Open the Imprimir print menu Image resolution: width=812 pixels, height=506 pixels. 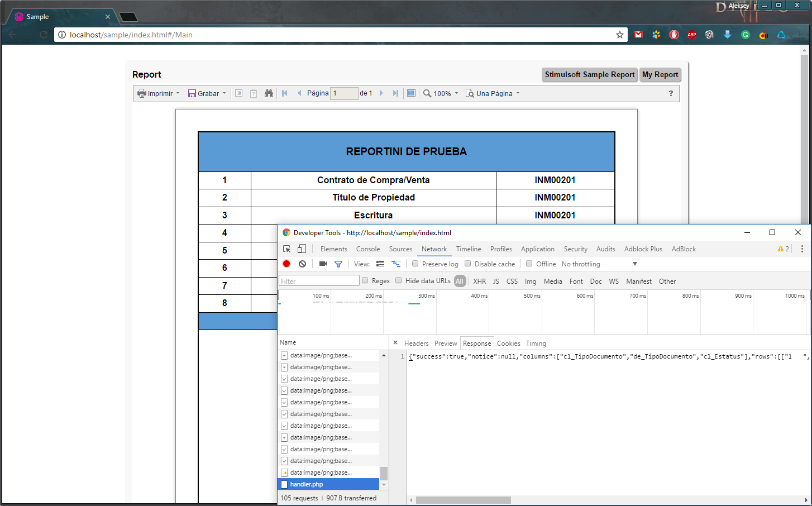[159, 93]
